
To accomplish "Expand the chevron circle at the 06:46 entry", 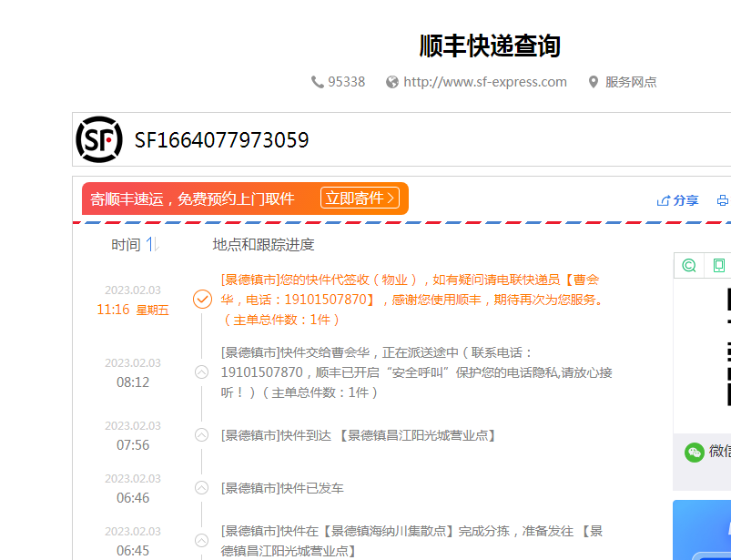I will [x=201, y=488].
